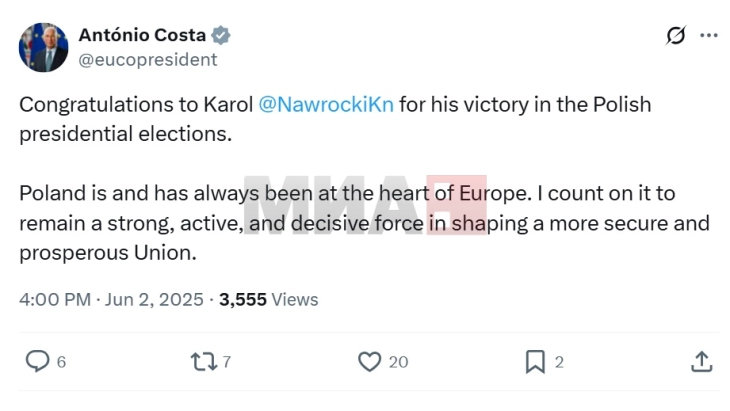Screen dimensions: 730x411
Task: Click the 3,555 Views count
Action: click(268, 299)
